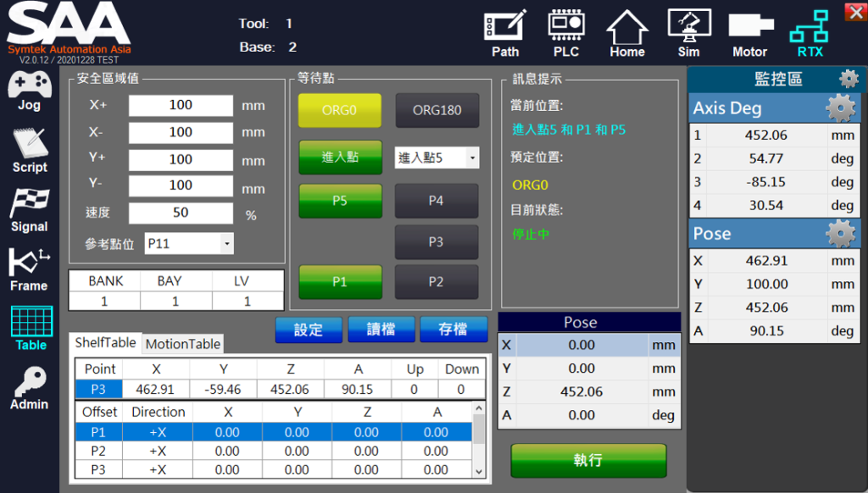This screenshot has height=493, width=868.
Task: Open the RTX network page
Action: pos(810,33)
